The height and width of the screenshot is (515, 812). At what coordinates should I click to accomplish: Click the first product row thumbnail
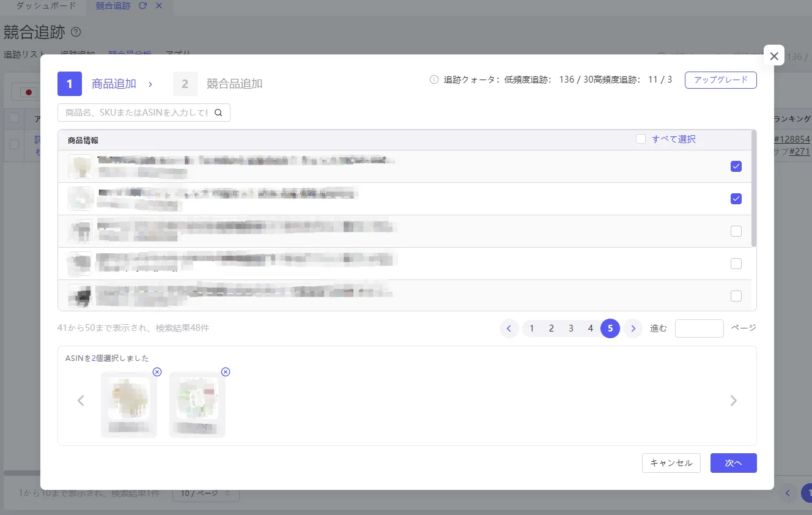click(x=80, y=166)
